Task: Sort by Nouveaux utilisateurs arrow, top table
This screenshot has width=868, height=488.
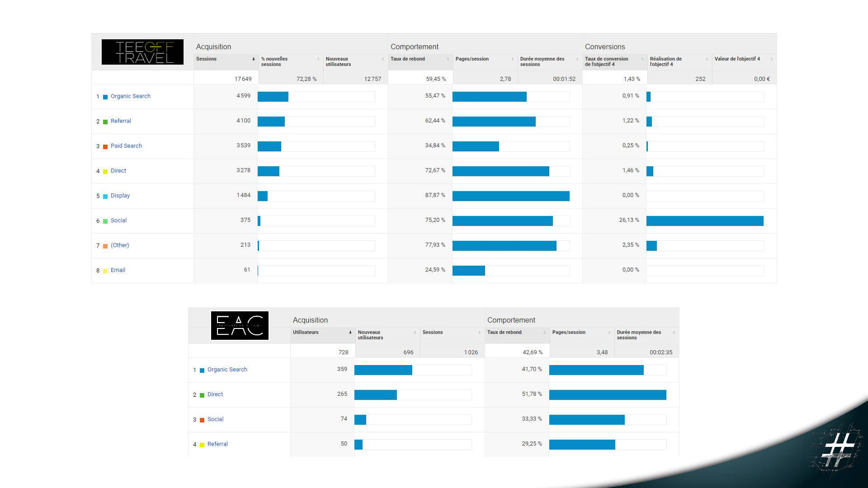Action: click(x=383, y=59)
